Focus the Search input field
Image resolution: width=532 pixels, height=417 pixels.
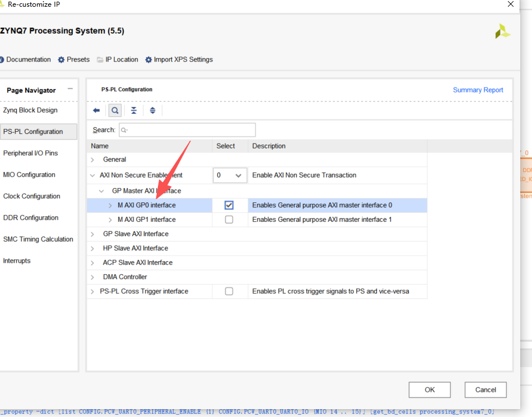pos(187,130)
